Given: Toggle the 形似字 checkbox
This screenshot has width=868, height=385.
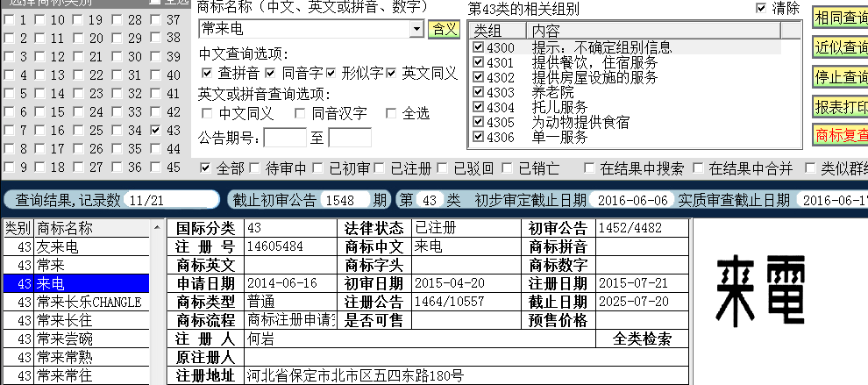Looking at the screenshot, I should [331, 73].
